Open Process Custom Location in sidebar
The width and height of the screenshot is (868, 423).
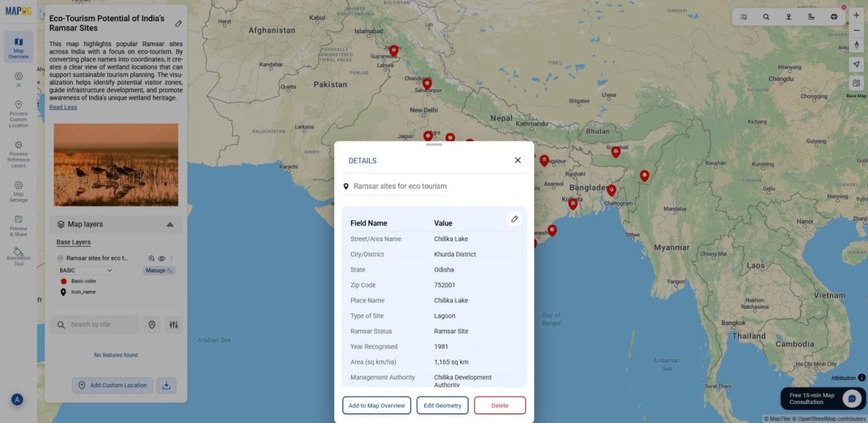click(18, 114)
